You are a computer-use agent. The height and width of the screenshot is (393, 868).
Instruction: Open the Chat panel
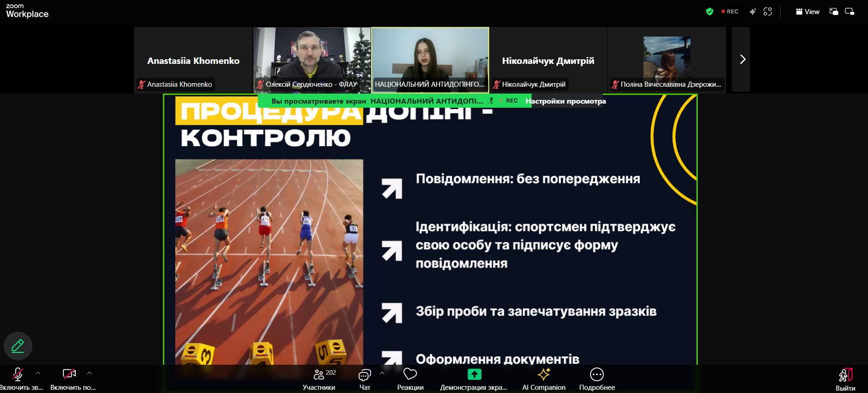(364, 375)
